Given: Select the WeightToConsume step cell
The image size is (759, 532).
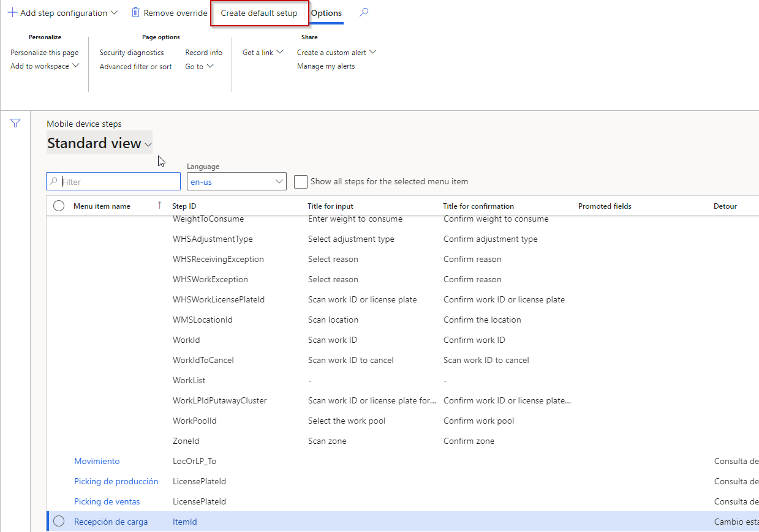Looking at the screenshot, I should point(208,219).
